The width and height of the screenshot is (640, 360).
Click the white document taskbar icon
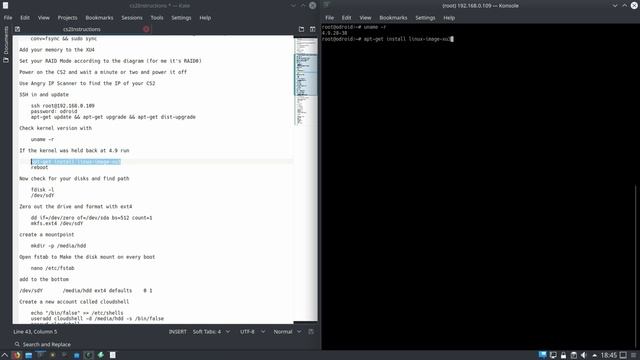coord(113,355)
